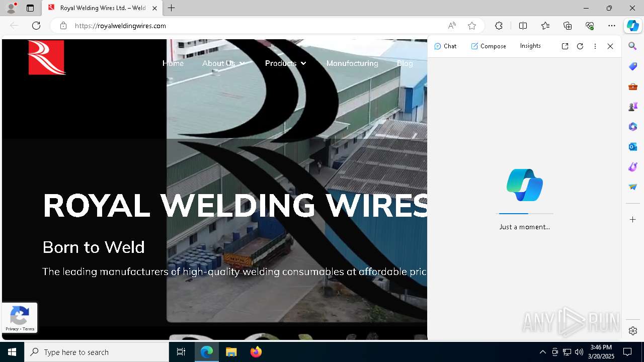This screenshot has width=644, height=362.
Task: Open the taskbar clock and date
Action: click(601, 352)
